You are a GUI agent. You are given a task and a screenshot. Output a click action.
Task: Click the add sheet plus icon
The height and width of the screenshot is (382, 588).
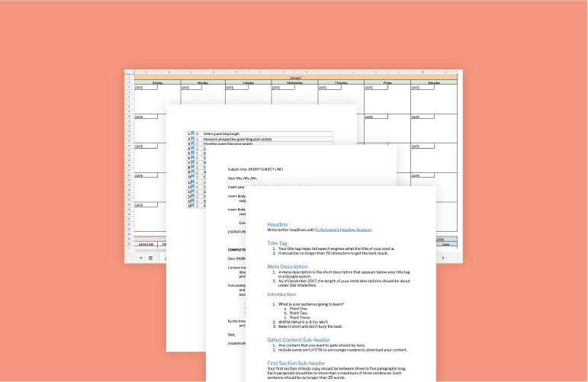(x=140, y=258)
